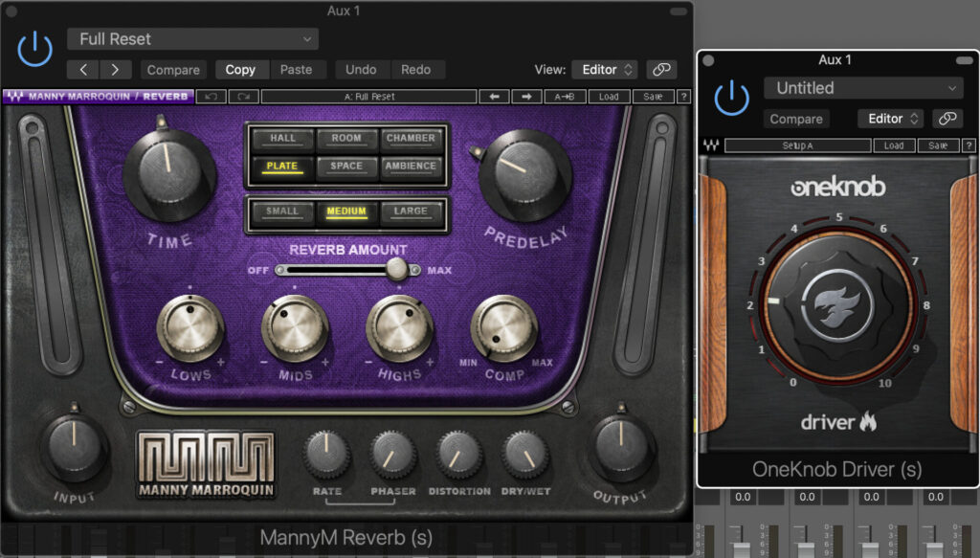Image resolution: width=980 pixels, height=558 pixels.
Task: Click the Reverb Amount slider handle
Action: coord(396,269)
